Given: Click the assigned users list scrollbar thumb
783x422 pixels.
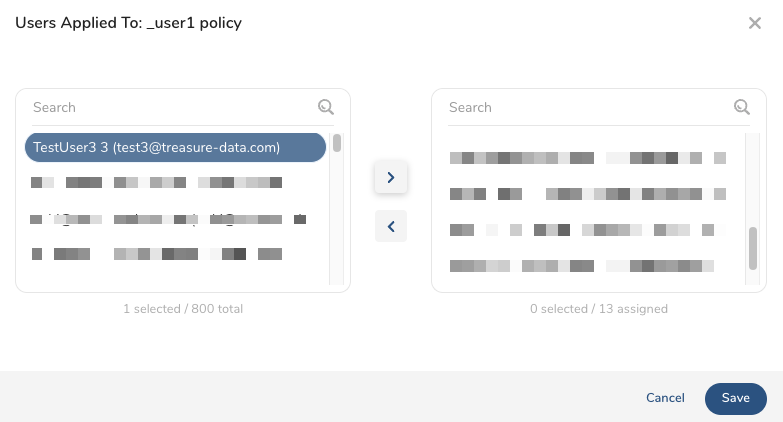Looking at the screenshot, I should click(x=753, y=247).
